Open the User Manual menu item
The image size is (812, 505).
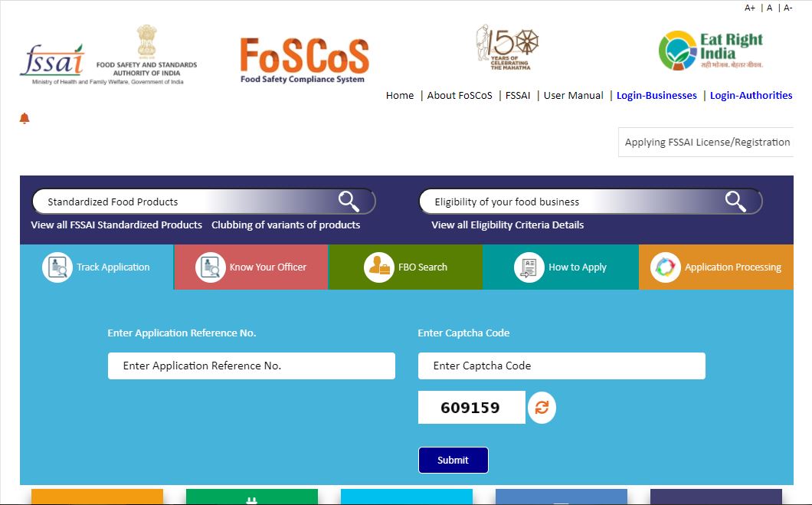click(573, 95)
